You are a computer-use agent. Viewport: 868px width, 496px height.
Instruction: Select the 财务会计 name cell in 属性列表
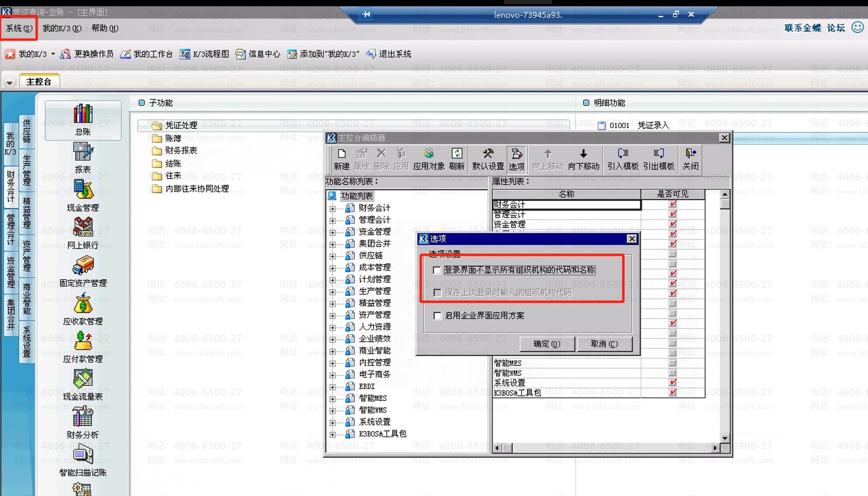click(567, 204)
